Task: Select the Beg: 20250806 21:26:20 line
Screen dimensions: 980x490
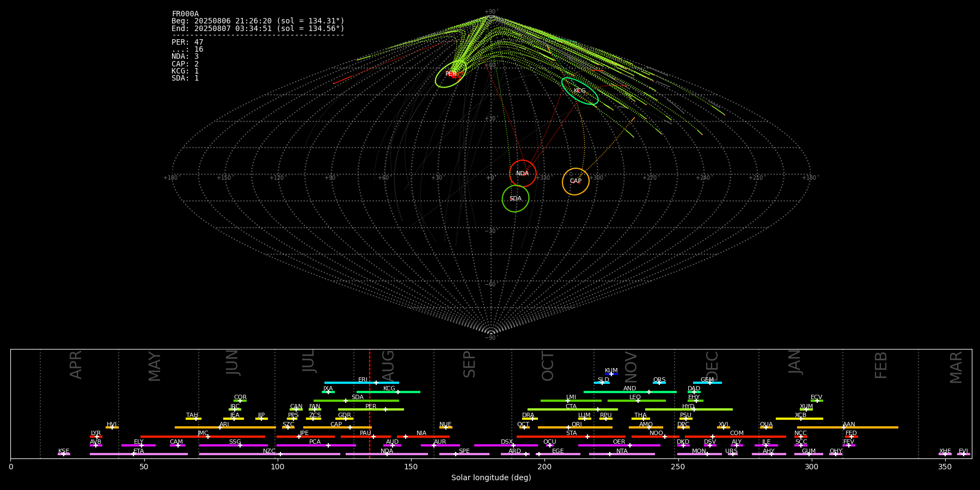Action: 258,21
